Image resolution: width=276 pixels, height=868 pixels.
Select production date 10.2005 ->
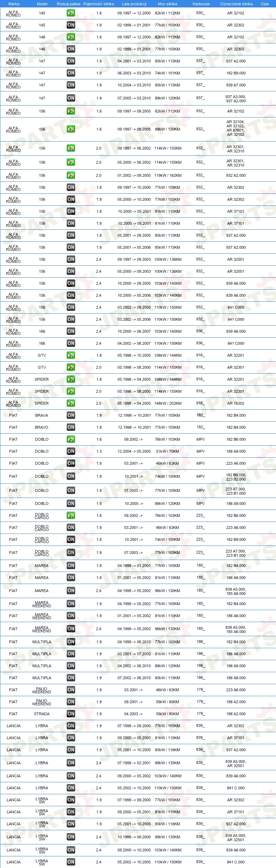(134, 504)
